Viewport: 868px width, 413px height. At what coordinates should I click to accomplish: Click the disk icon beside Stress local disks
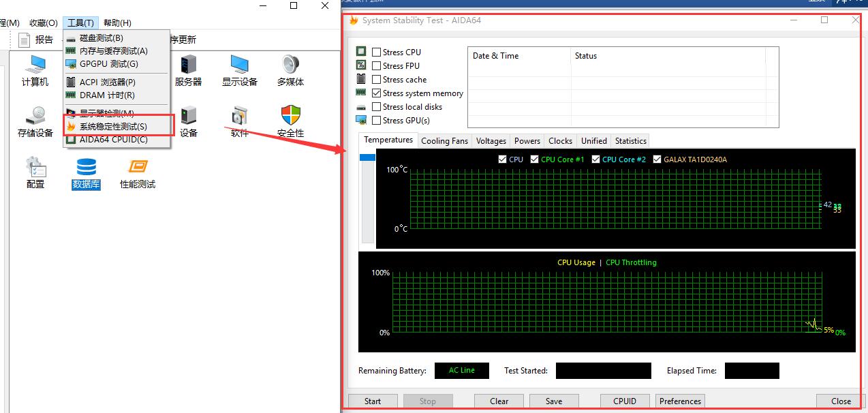361,107
